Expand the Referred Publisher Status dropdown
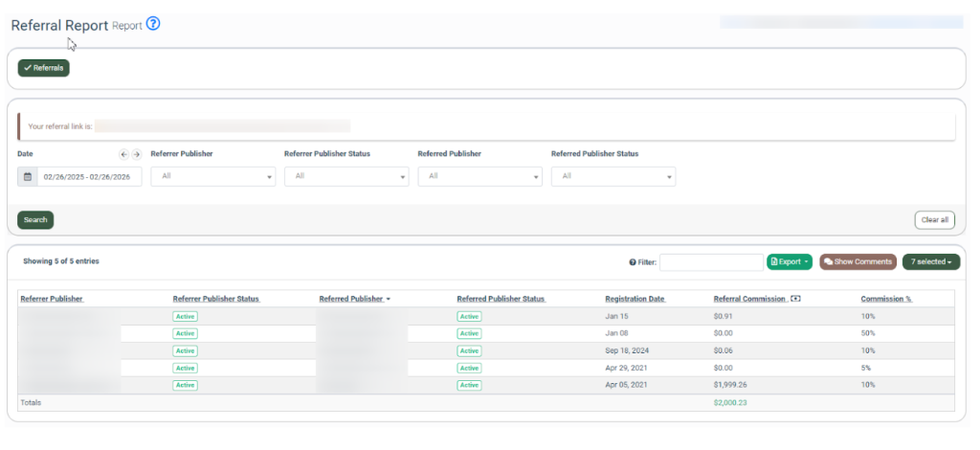 [x=613, y=176]
